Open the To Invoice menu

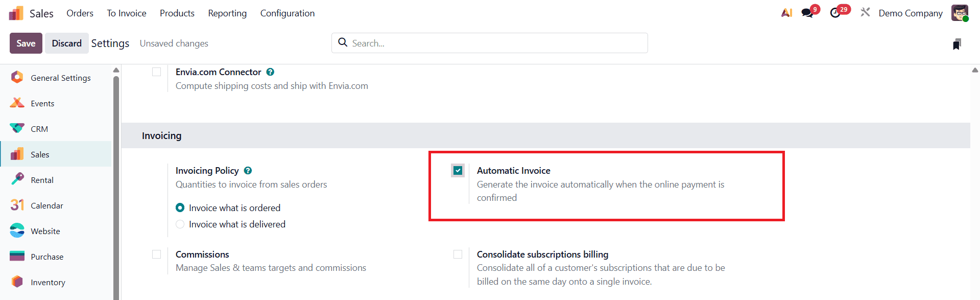[127, 13]
